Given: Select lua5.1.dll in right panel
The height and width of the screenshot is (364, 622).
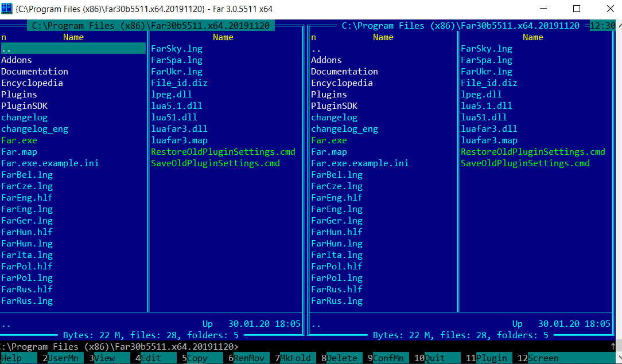Looking at the screenshot, I should (487, 106).
